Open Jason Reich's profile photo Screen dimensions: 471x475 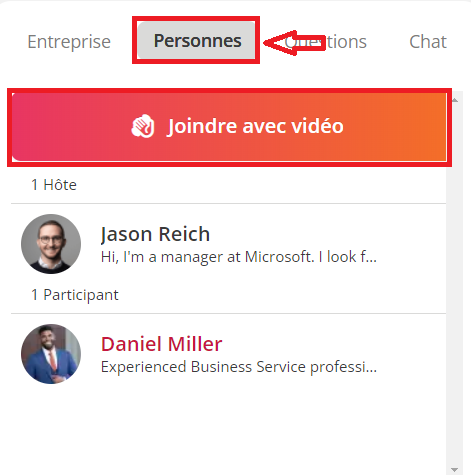tap(51, 244)
